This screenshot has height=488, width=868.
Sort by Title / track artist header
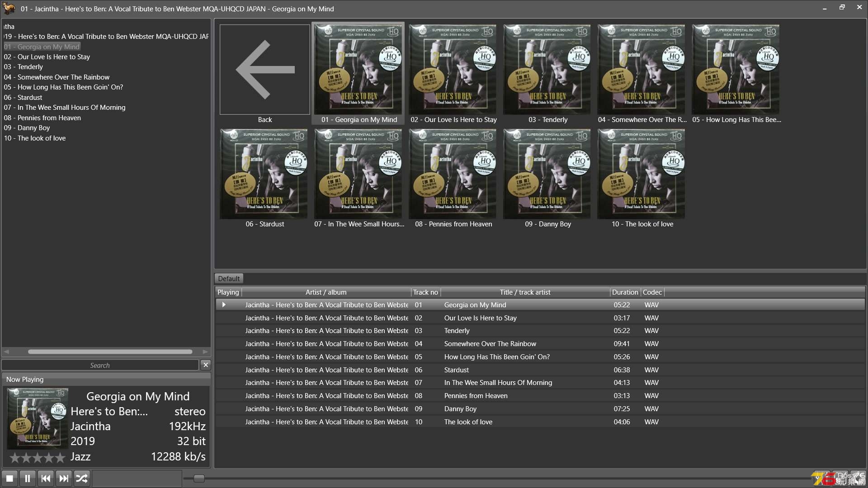525,292
